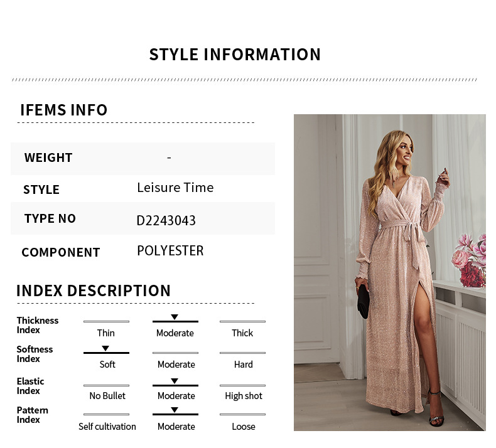Viewport: 496px width, 448px height.
Task: Choose No Bullet elastic option
Action: pyautogui.click(x=107, y=396)
